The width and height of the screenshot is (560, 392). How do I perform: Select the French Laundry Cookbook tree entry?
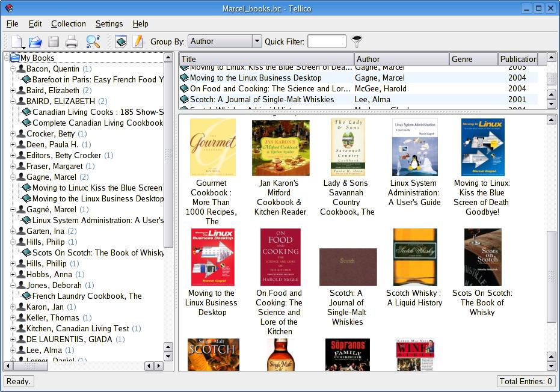point(87,296)
